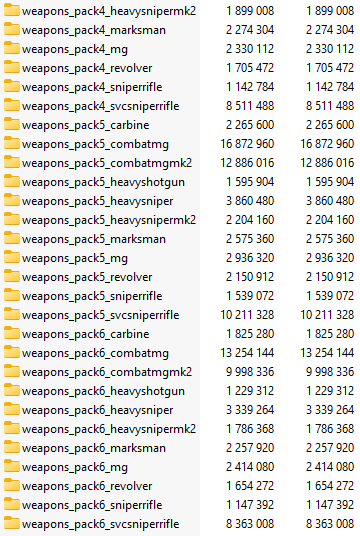Select the weapons_pack5_heavysniper file name

point(98,201)
